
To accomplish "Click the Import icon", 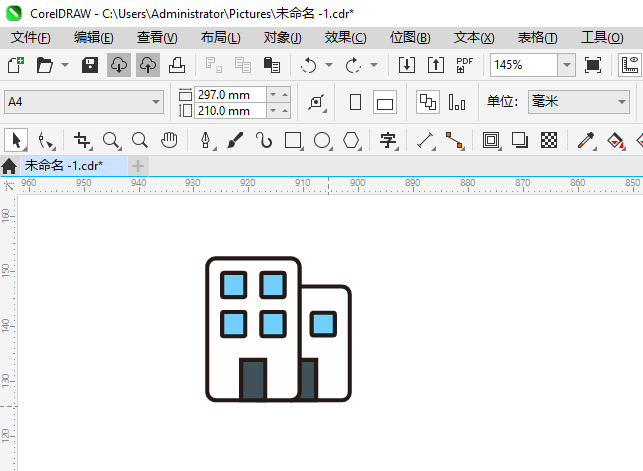I will (x=407, y=65).
